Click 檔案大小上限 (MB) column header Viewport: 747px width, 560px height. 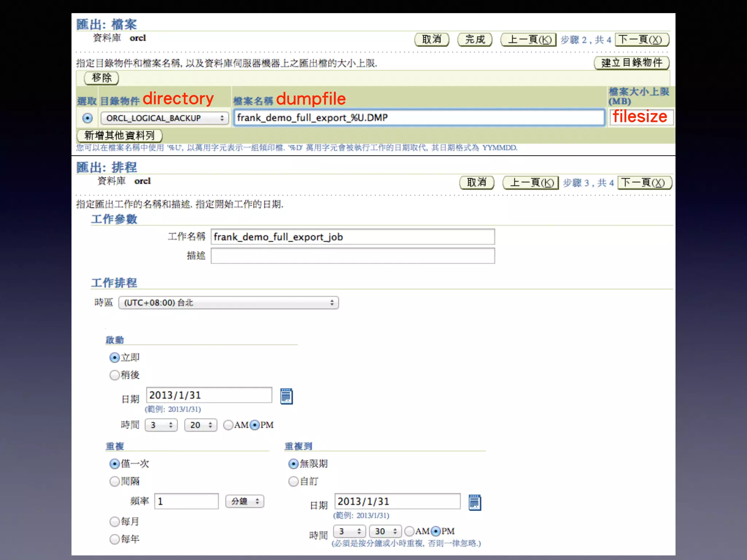tap(639, 96)
